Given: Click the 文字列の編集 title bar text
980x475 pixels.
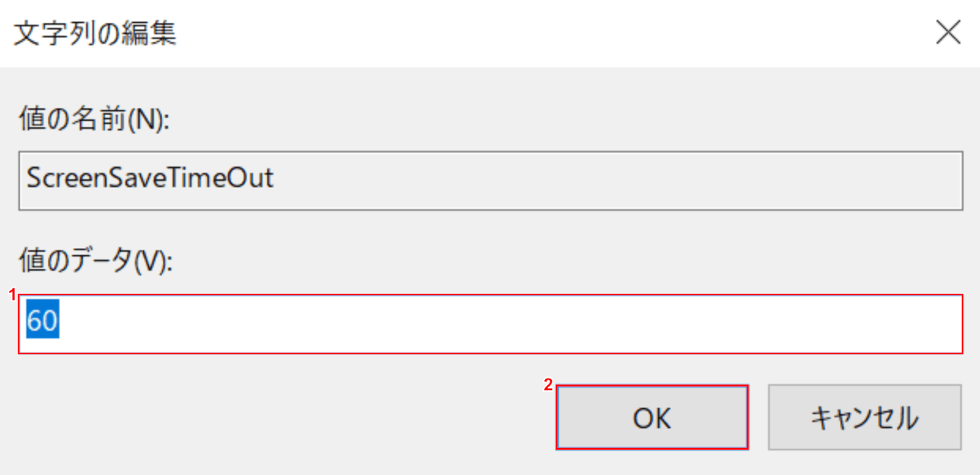Looking at the screenshot, I should pos(95,34).
